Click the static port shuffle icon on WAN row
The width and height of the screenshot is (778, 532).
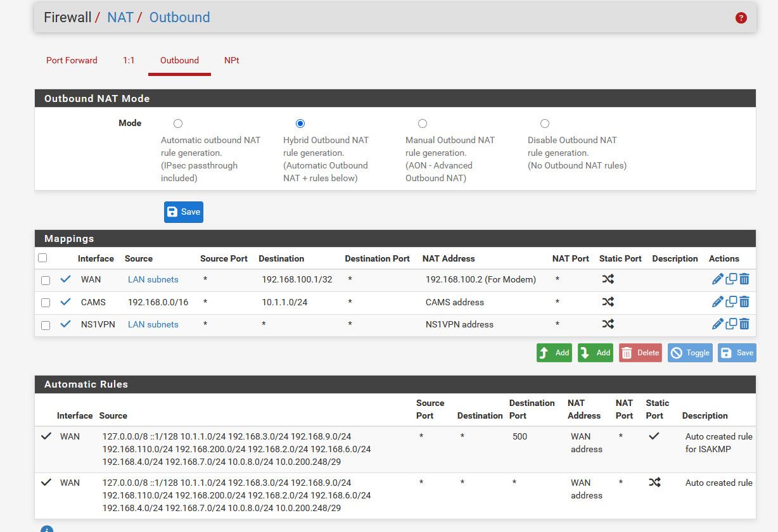pyautogui.click(x=608, y=279)
